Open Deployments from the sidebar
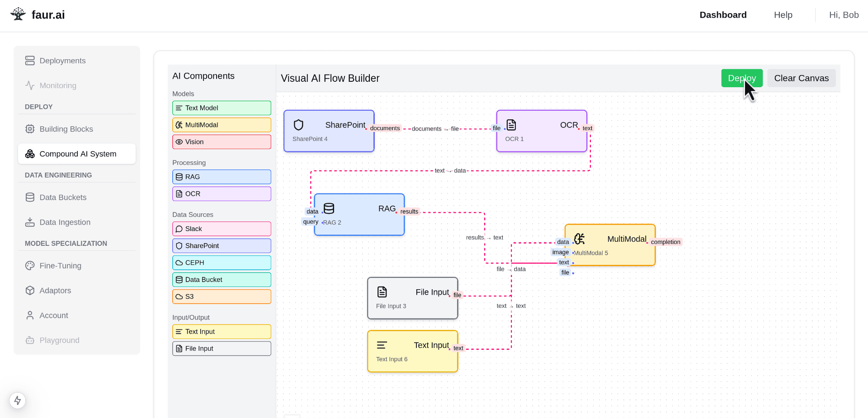 point(77,61)
